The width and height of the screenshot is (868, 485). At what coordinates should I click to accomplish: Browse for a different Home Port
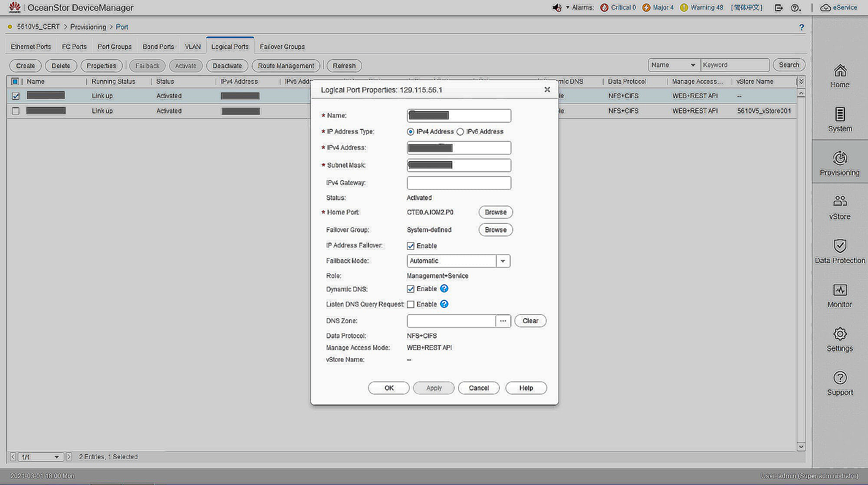[x=495, y=212]
